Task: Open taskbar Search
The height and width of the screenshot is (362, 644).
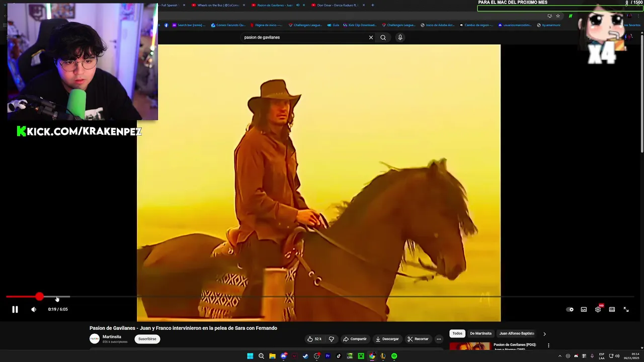Action: point(261,356)
